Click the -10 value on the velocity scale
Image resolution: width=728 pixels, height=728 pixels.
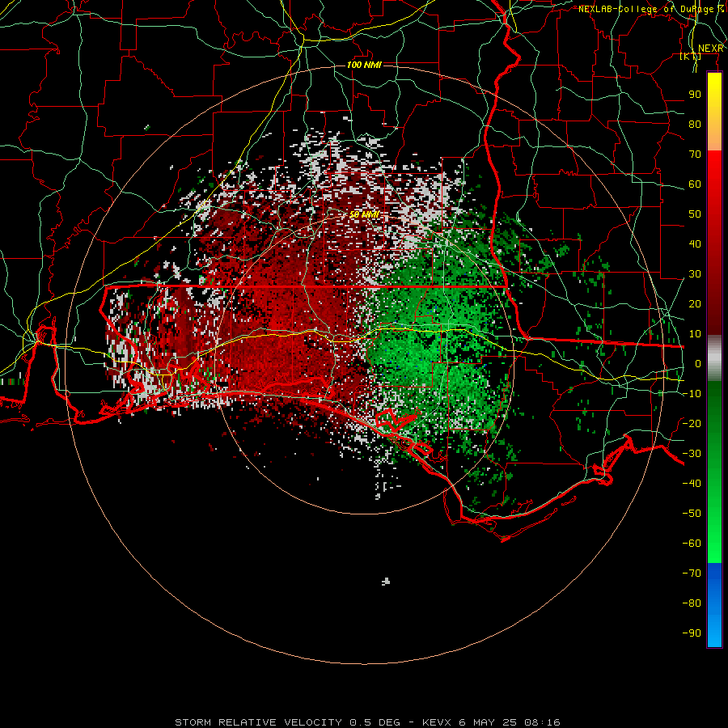point(692,394)
